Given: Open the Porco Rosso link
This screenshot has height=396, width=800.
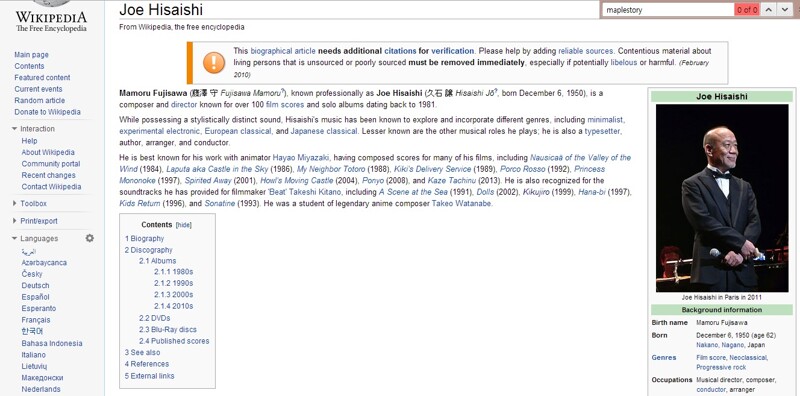Looking at the screenshot, I should (x=522, y=169).
